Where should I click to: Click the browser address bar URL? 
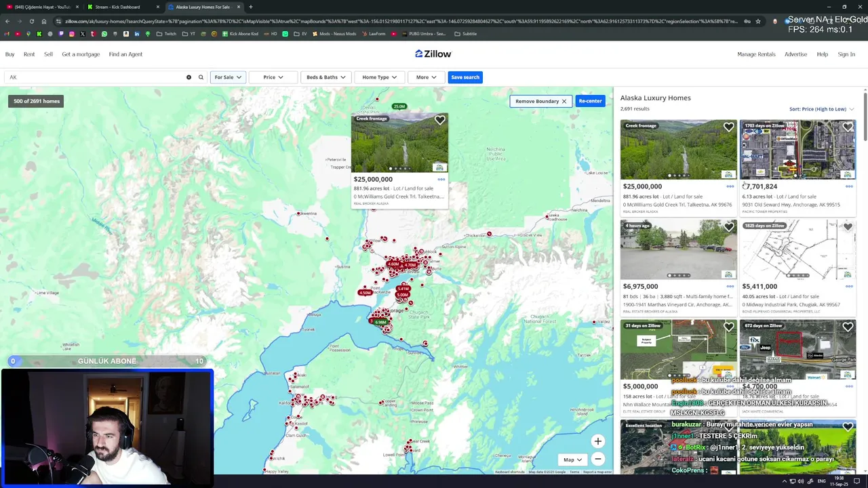point(400,21)
